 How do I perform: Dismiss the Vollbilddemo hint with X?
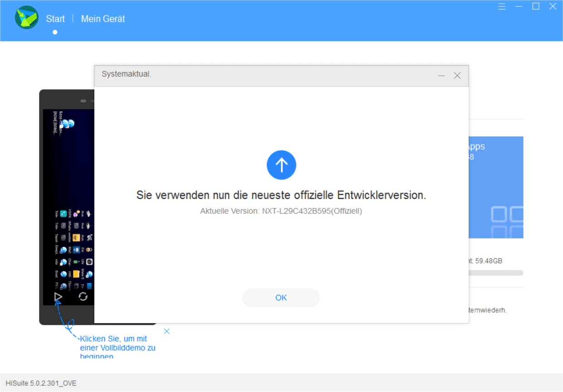pos(166,331)
